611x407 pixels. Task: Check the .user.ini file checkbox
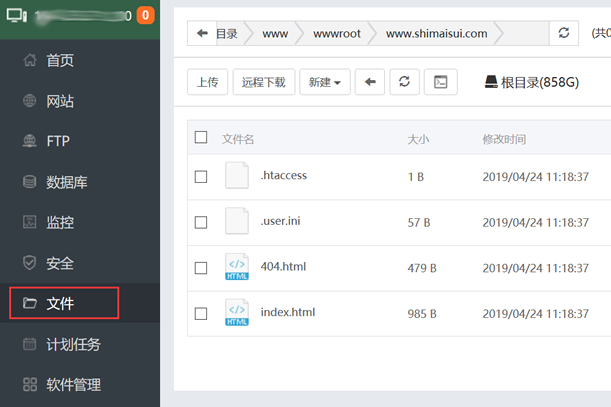(201, 222)
